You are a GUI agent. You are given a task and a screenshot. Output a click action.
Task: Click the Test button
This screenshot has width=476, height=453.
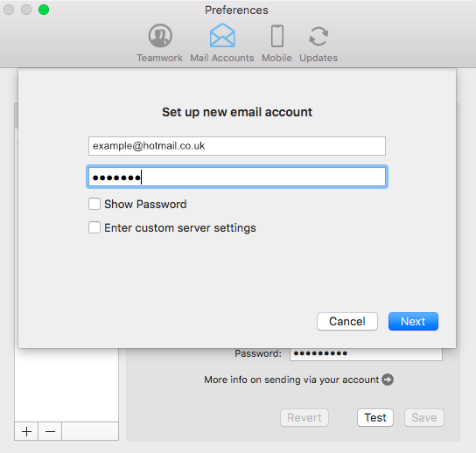pos(375,417)
